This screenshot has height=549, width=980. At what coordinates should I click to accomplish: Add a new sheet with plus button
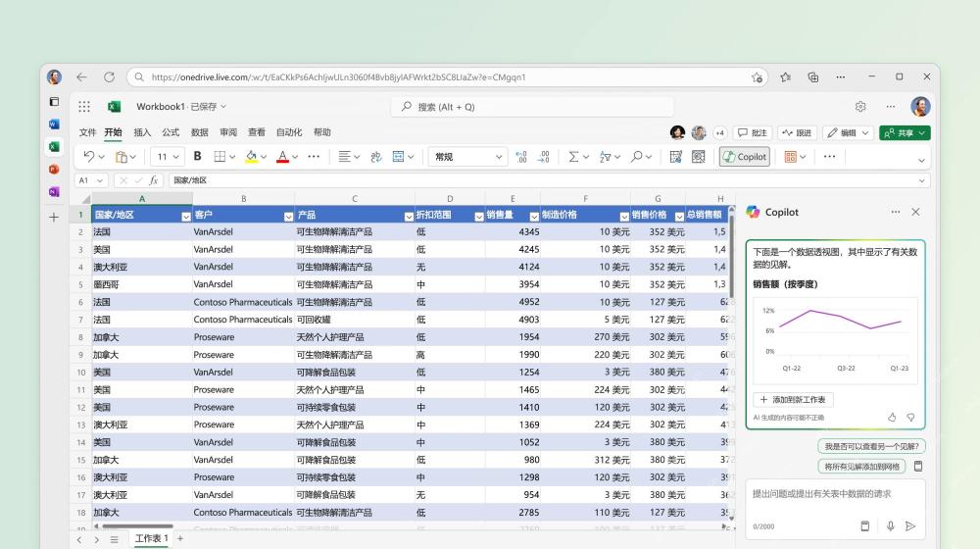180,538
